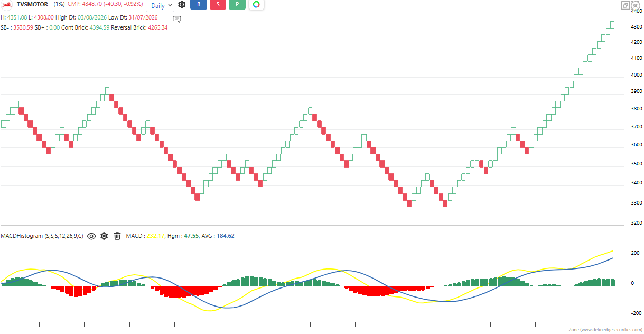Click the 3200 price axis label
This screenshot has height=334, width=644.
[636, 223]
